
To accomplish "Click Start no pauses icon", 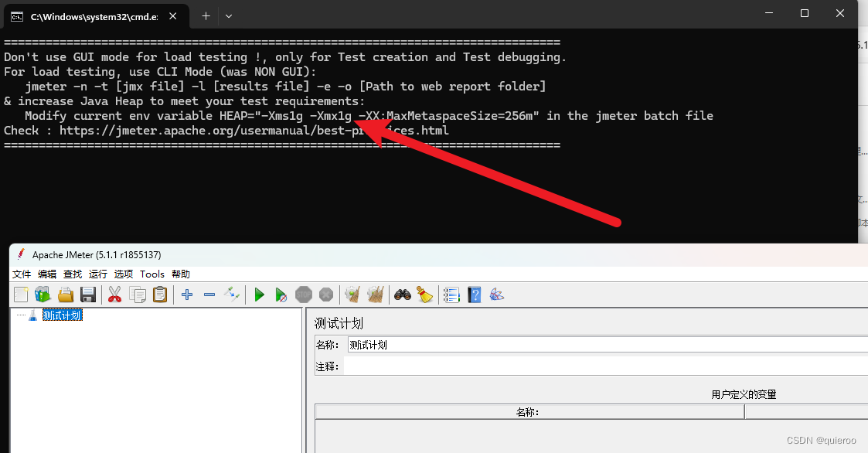I will (281, 295).
